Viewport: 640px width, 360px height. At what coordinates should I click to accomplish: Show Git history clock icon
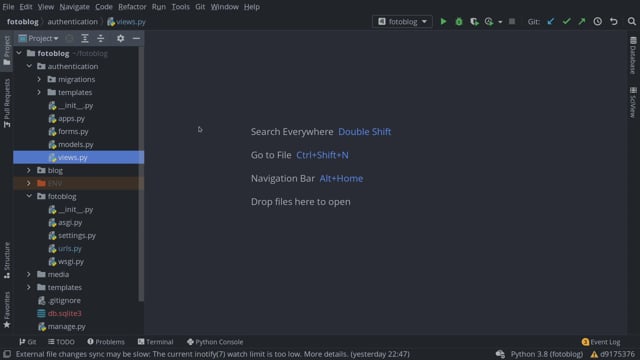(x=598, y=22)
